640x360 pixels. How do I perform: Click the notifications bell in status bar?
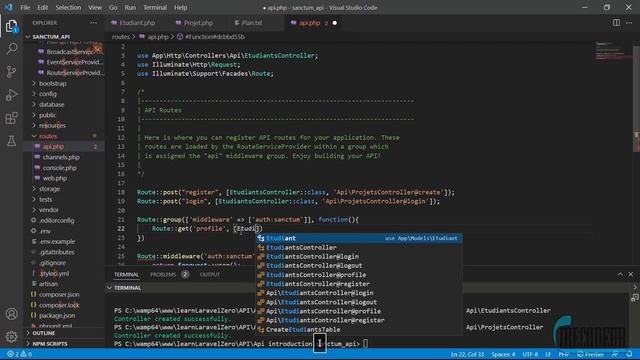(629, 354)
